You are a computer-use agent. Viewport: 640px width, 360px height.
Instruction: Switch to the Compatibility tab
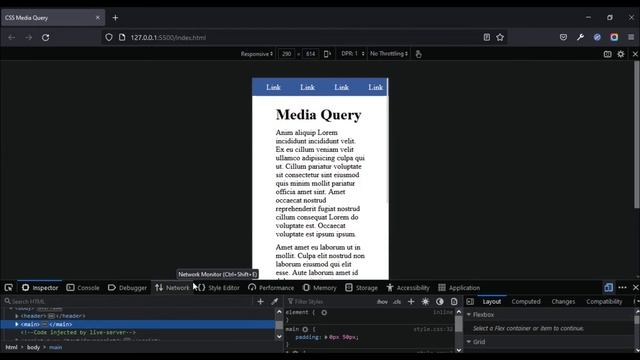(604, 302)
